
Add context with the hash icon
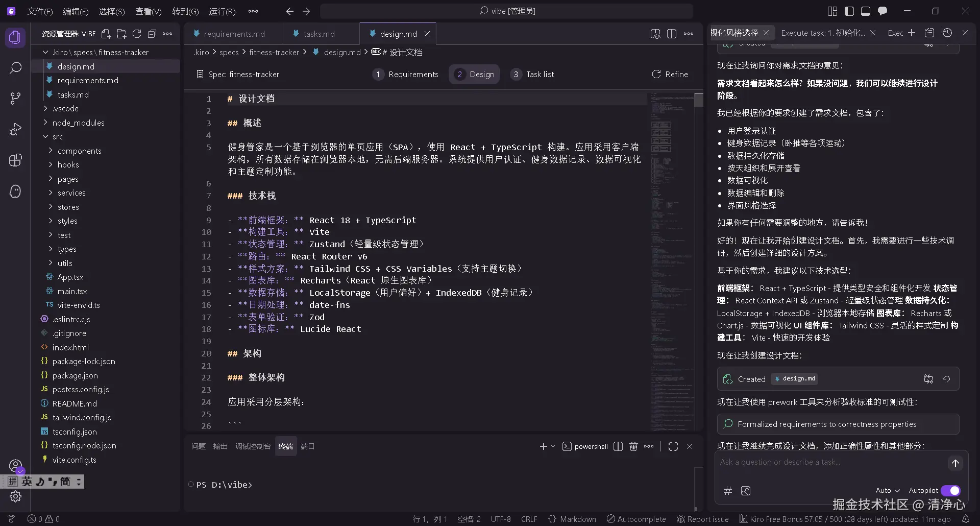pyautogui.click(x=728, y=491)
